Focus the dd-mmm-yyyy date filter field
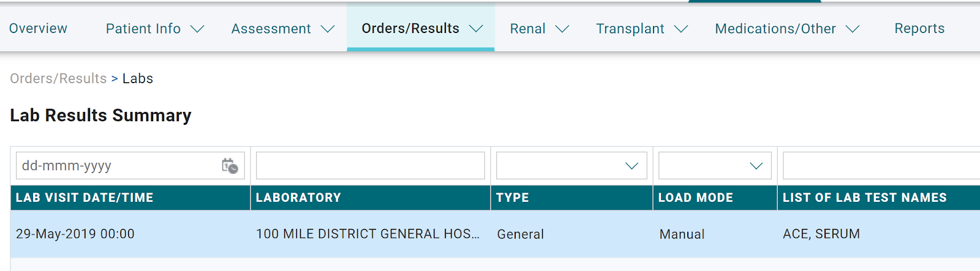This screenshot has height=271, width=980. click(116, 166)
